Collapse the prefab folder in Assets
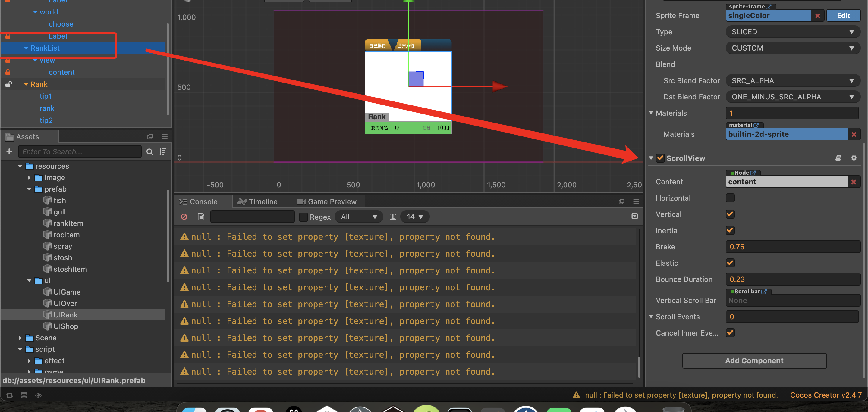The width and height of the screenshot is (868, 412). 29,189
